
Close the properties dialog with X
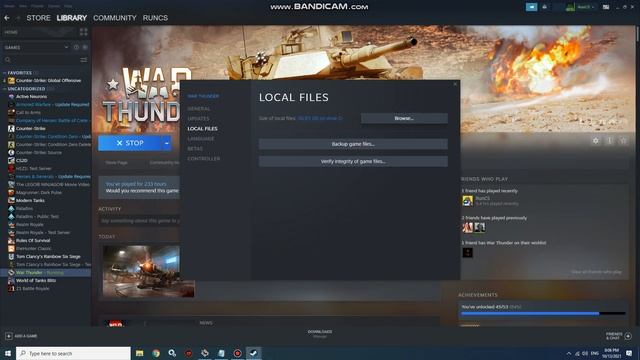click(455, 84)
